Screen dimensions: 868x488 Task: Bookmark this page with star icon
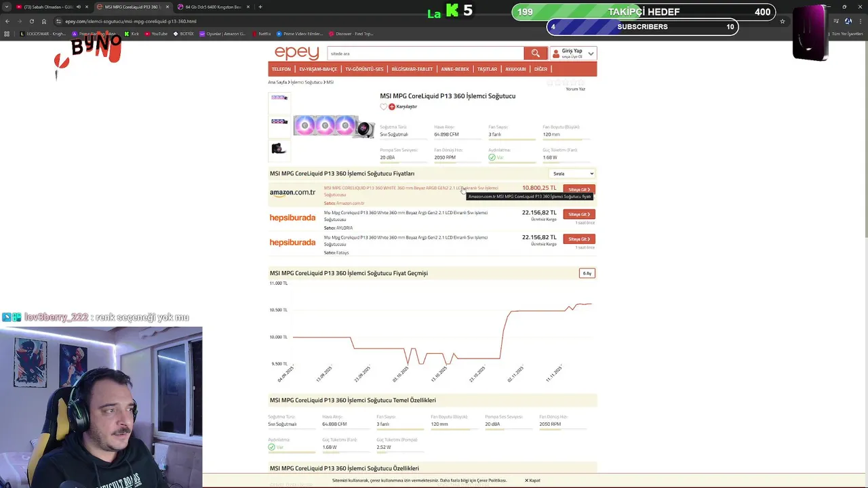[x=782, y=21]
